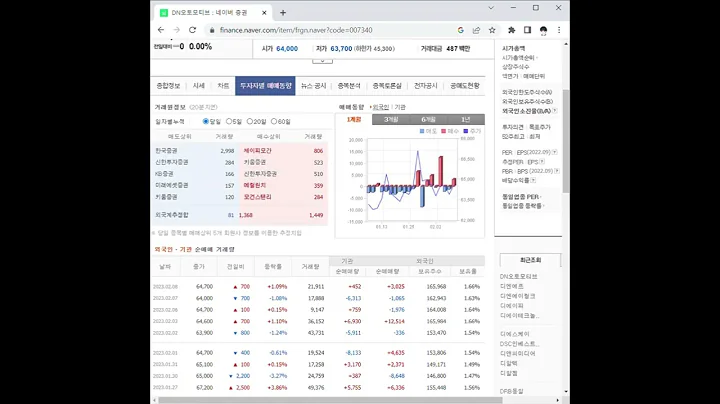
Task: Click the red 매수 legend swatch
Action: [444, 131]
